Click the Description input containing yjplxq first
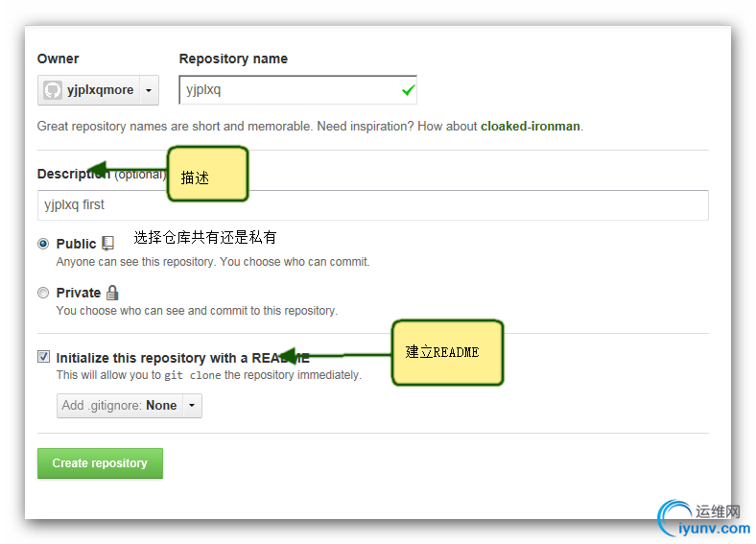The width and height of the screenshot is (756, 544). (x=372, y=205)
